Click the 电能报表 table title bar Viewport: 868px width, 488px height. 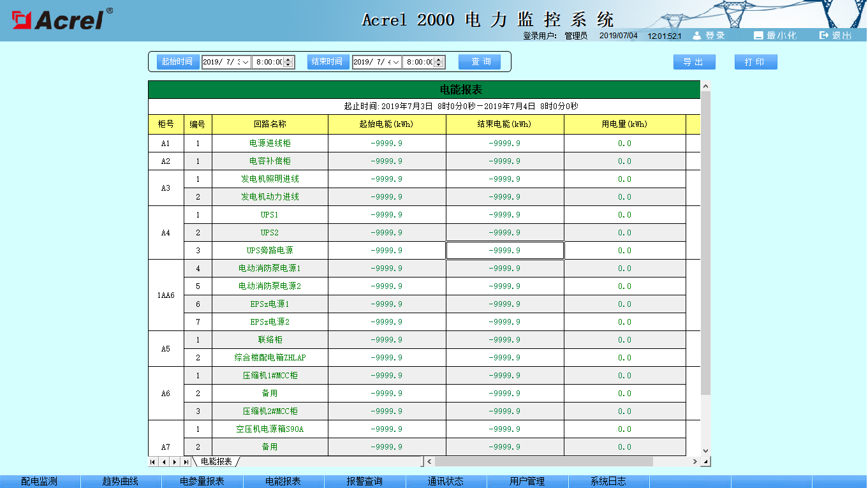[424, 90]
